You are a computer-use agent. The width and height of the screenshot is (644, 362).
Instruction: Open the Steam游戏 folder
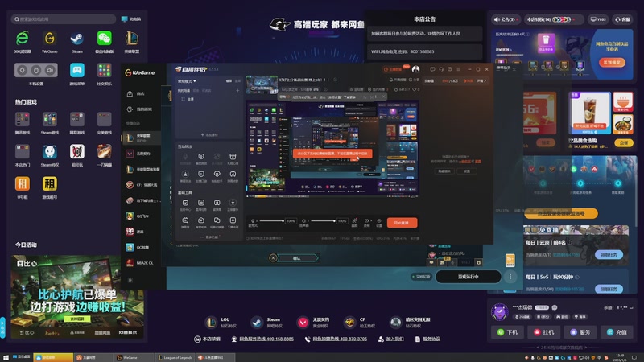tap(50, 119)
